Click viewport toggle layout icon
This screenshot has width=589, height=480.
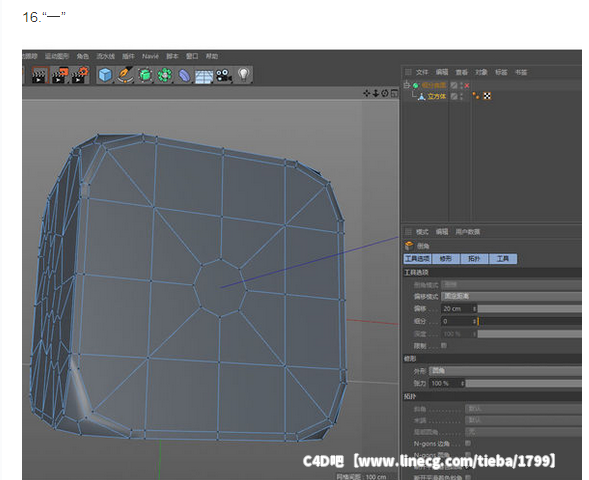coord(394,93)
